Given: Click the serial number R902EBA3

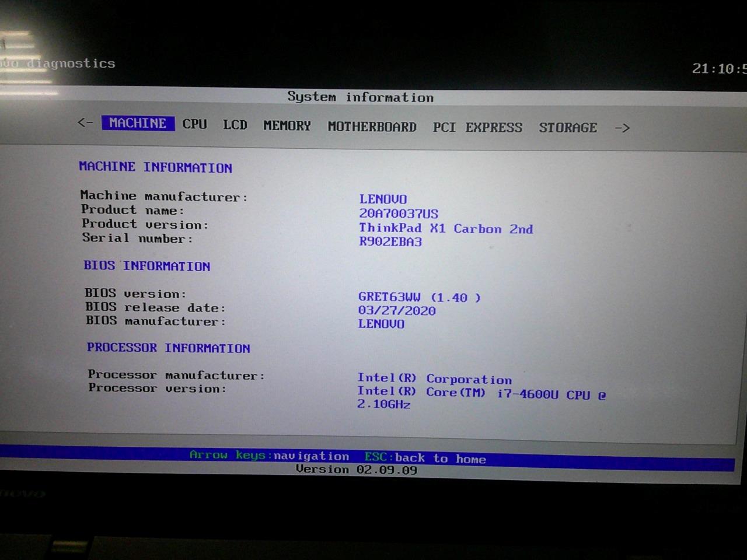Looking at the screenshot, I should tap(390, 242).
